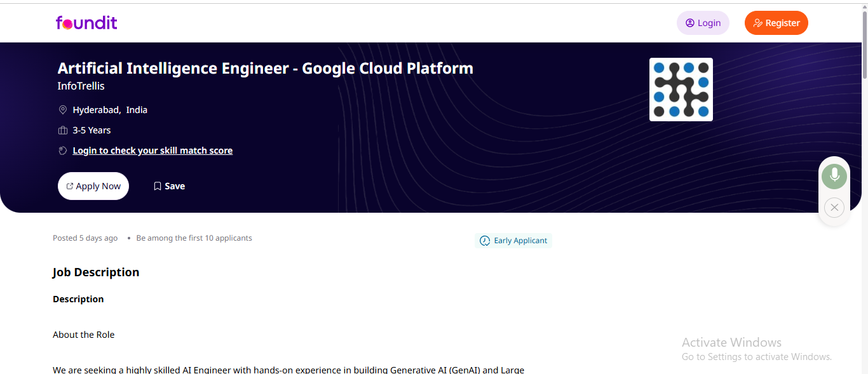Click the Job Description heading
Viewport: 868px width, 374px height.
pos(96,272)
